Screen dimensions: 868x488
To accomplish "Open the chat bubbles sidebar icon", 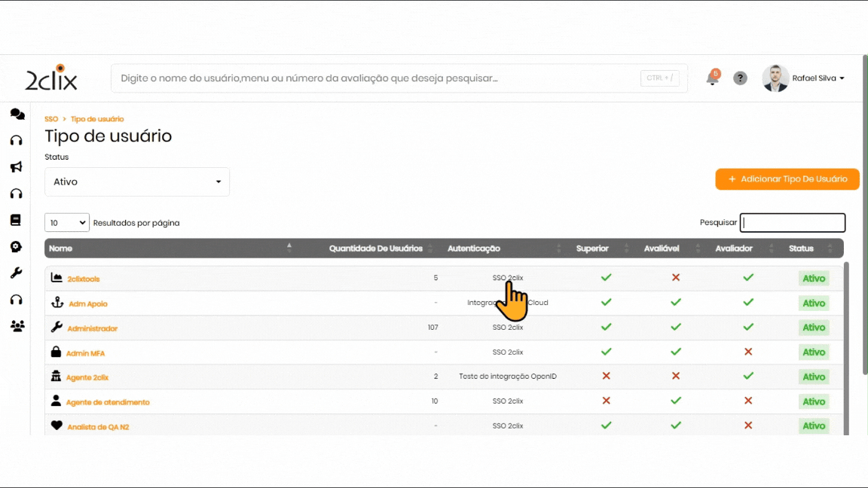I will point(17,114).
